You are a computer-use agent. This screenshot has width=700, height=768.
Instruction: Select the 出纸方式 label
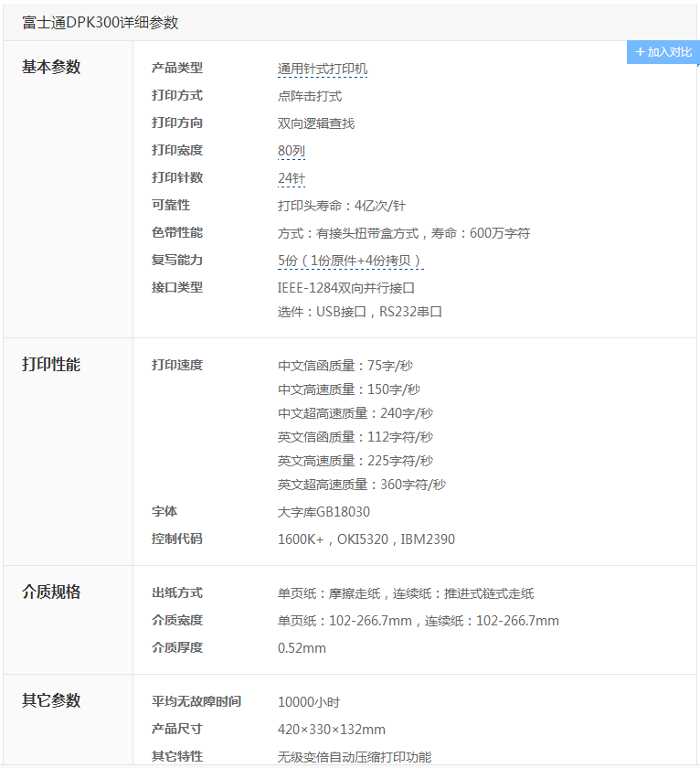point(176,592)
